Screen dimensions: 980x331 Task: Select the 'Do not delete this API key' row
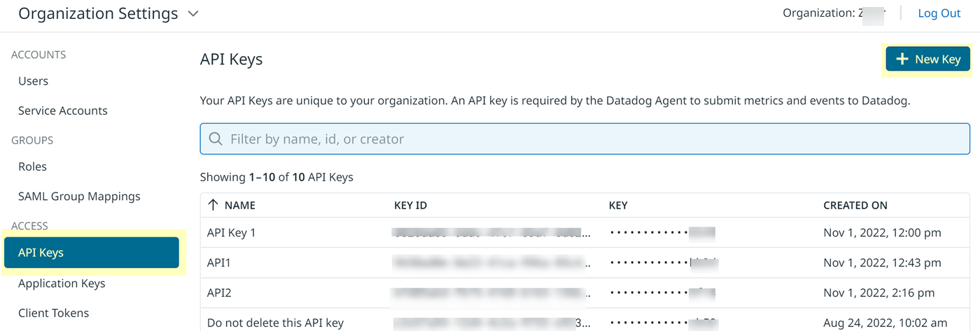276,323
